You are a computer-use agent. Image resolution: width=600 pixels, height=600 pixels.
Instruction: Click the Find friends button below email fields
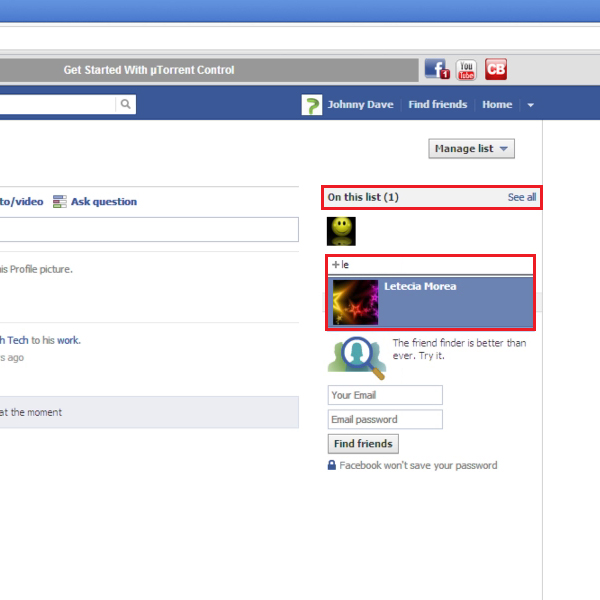coord(363,443)
